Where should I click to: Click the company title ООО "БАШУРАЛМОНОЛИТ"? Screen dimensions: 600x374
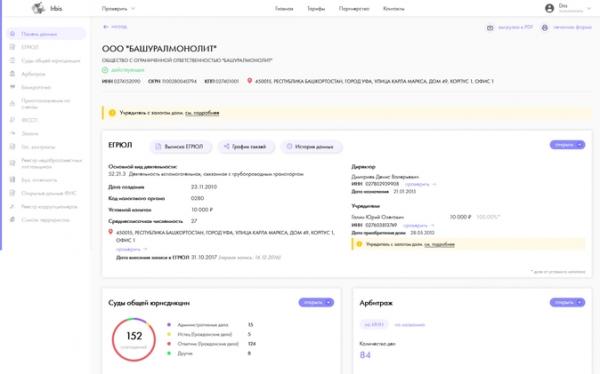(159, 49)
